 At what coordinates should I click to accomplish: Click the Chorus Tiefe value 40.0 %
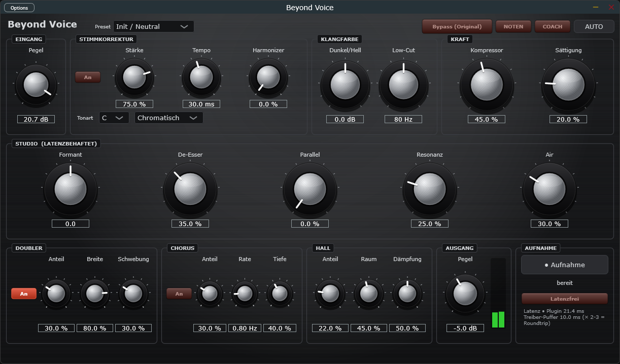(280, 328)
